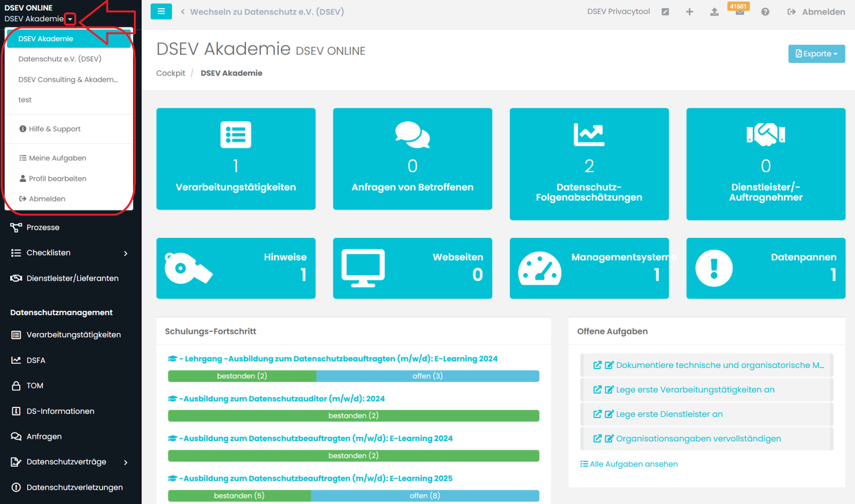Open the Verarbeitungstätigkeiten dashboard tile
Image resolution: width=855 pixels, height=504 pixels.
point(236,159)
